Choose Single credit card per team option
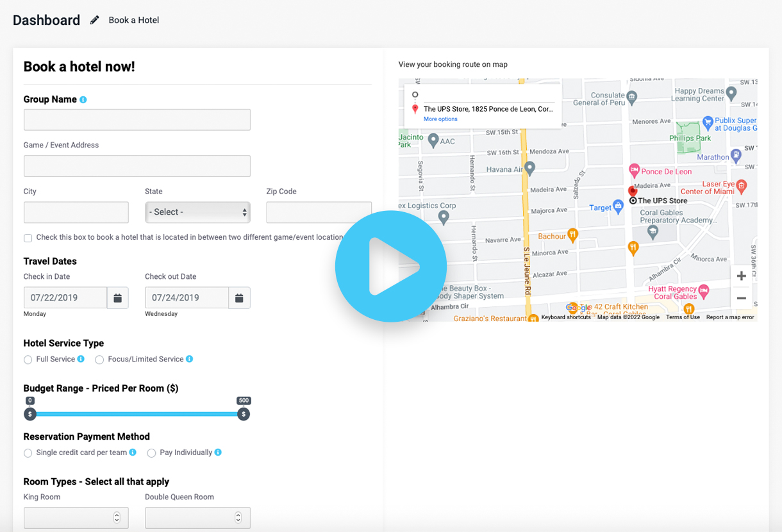 pyautogui.click(x=28, y=453)
